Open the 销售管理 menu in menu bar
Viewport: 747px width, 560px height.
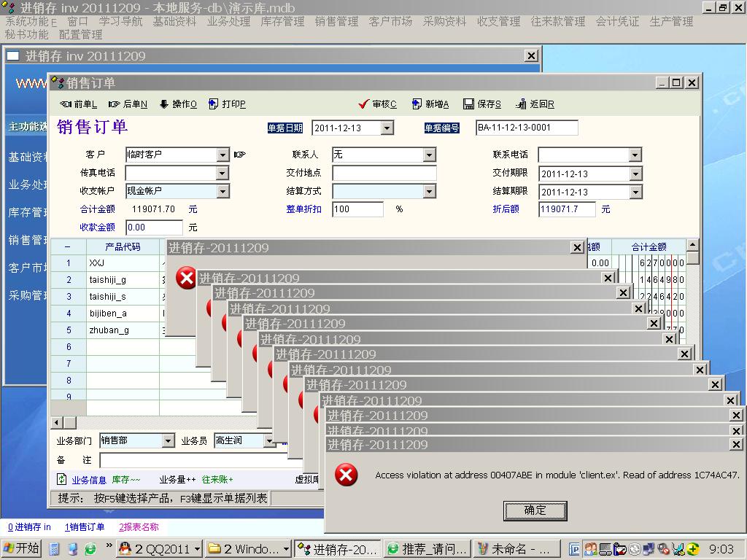click(x=336, y=22)
